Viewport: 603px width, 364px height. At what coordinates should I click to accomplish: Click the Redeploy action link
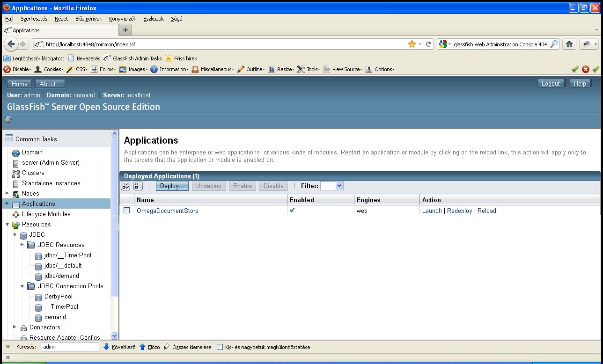coord(460,211)
